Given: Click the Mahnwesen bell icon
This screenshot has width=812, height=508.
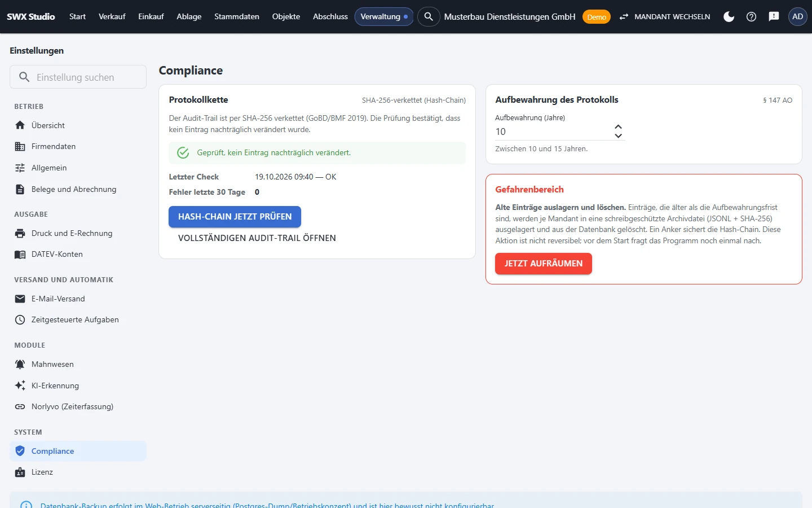Looking at the screenshot, I should [x=20, y=364].
